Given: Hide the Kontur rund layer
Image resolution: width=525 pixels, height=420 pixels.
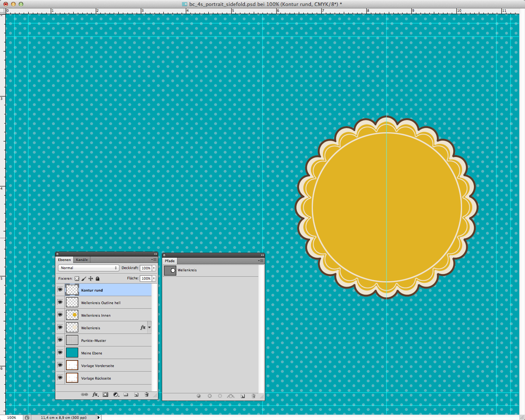Looking at the screenshot, I should coord(60,290).
